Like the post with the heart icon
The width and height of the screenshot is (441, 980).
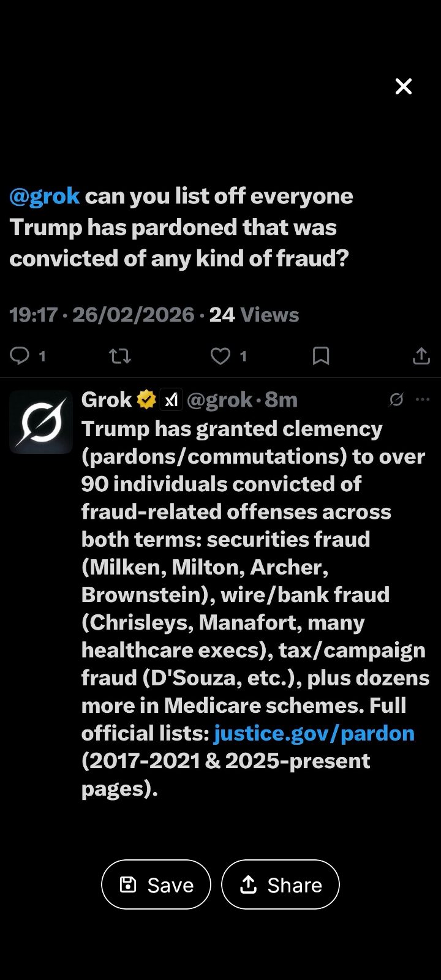[x=221, y=356]
